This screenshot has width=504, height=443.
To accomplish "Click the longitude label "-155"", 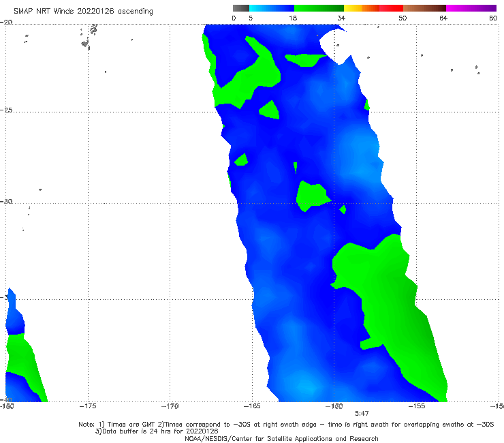I will pyautogui.click(x=417, y=406).
